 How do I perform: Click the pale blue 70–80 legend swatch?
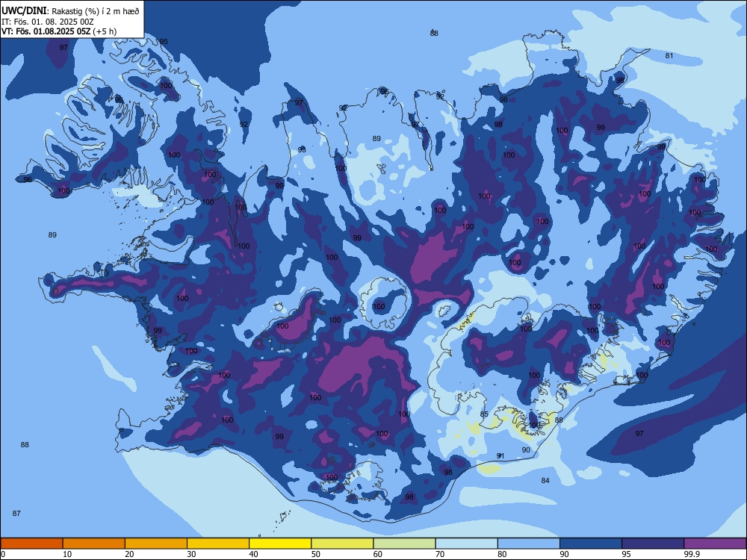pos(466,544)
